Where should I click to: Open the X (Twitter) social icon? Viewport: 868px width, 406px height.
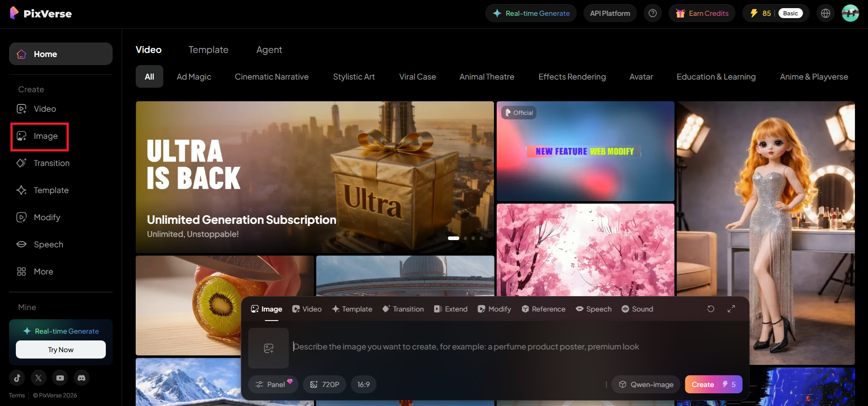tap(38, 378)
